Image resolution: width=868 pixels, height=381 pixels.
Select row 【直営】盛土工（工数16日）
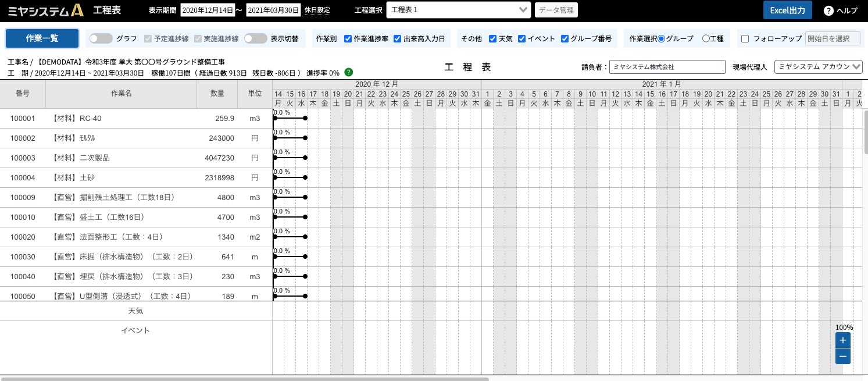[136, 217]
